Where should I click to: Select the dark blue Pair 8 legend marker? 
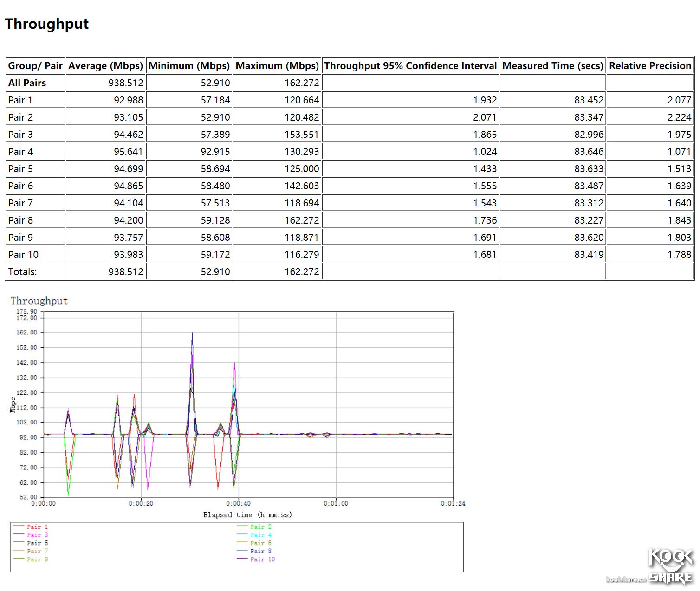pyautogui.click(x=241, y=551)
